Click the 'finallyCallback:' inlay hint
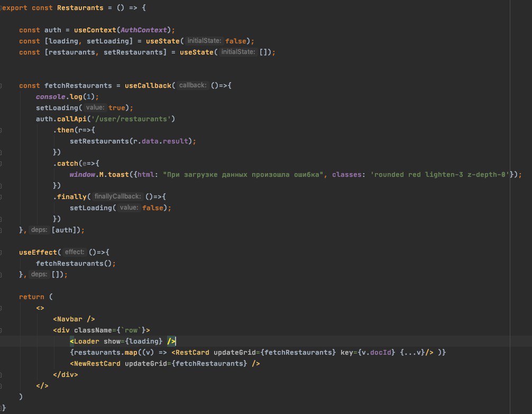532x414 pixels. 117,196
